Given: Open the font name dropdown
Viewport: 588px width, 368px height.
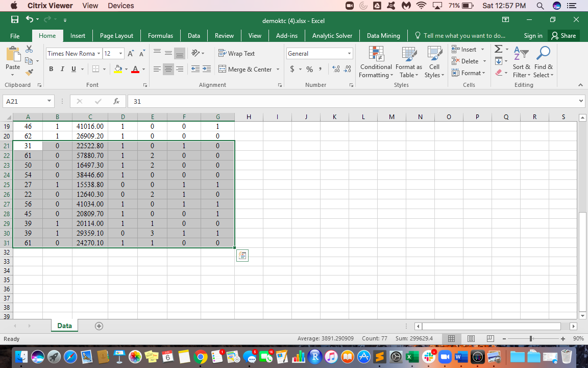Looking at the screenshot, I should (99, 53).
